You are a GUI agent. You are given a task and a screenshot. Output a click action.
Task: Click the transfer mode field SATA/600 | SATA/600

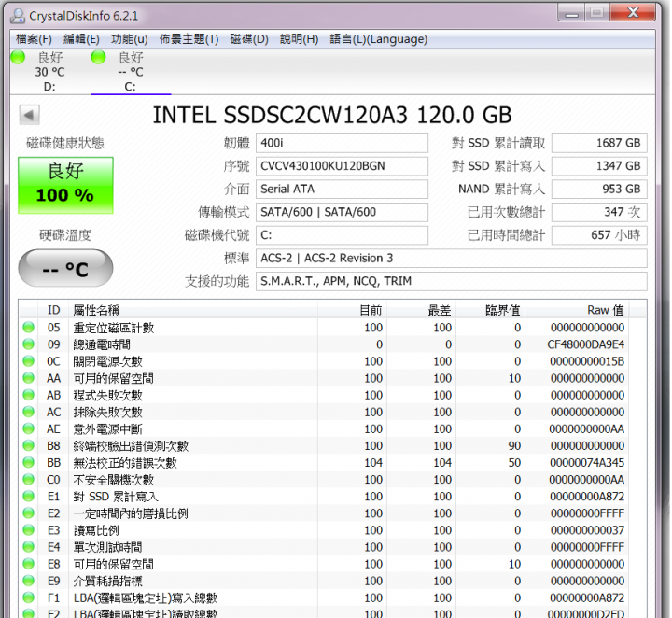[342, 212]
